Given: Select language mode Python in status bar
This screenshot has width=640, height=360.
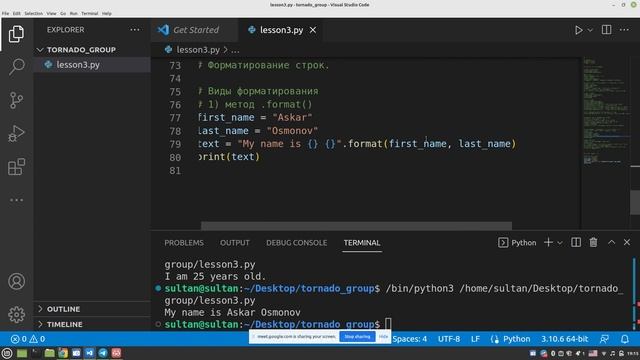Looking at the screenshot, I should pyautogui.click(x=516, y=339).
